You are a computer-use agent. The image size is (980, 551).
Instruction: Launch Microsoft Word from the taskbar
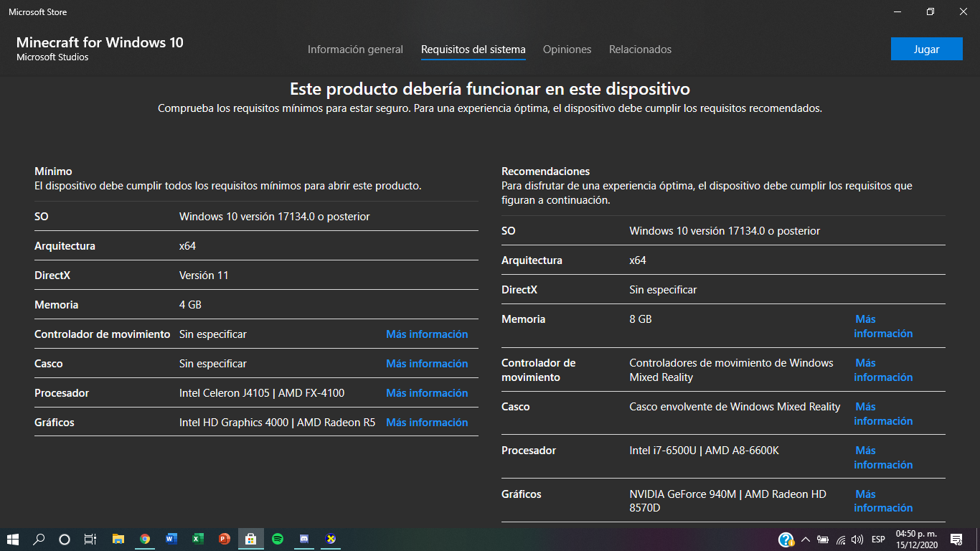click(x=171, y=539)
